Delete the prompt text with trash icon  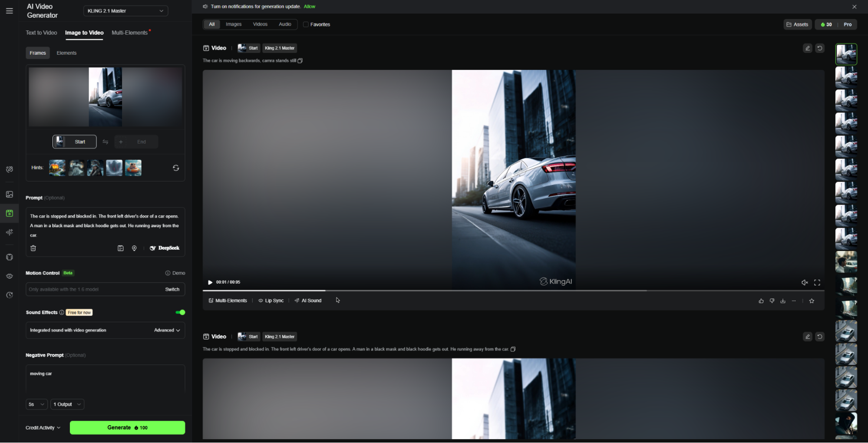coord(33,248)
